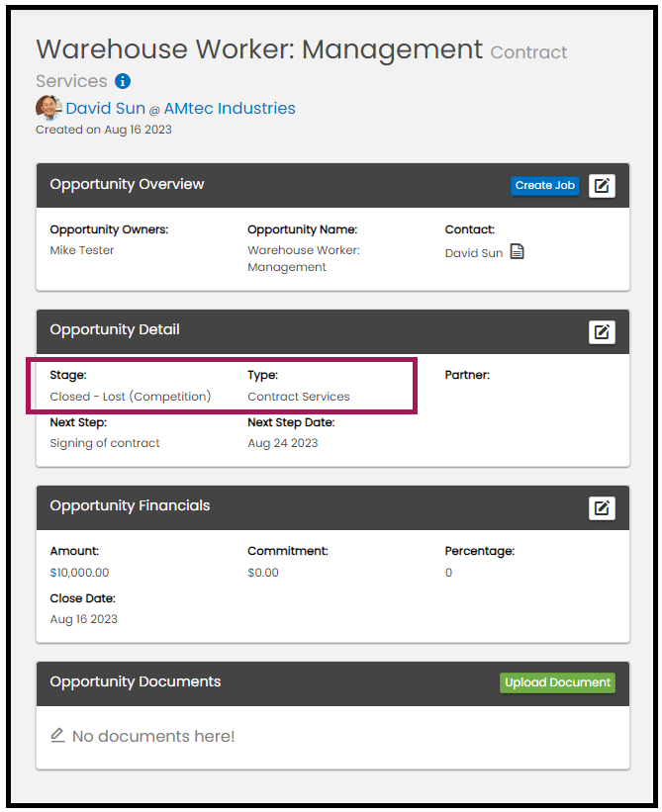Click the Next Step Date Aug 24 2023
The width and height of the screenshot is (662, 812).
[282, 443]
